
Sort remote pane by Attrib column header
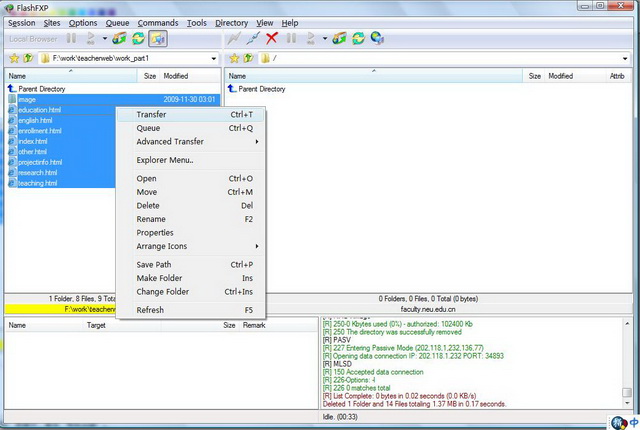click(617, 76)
